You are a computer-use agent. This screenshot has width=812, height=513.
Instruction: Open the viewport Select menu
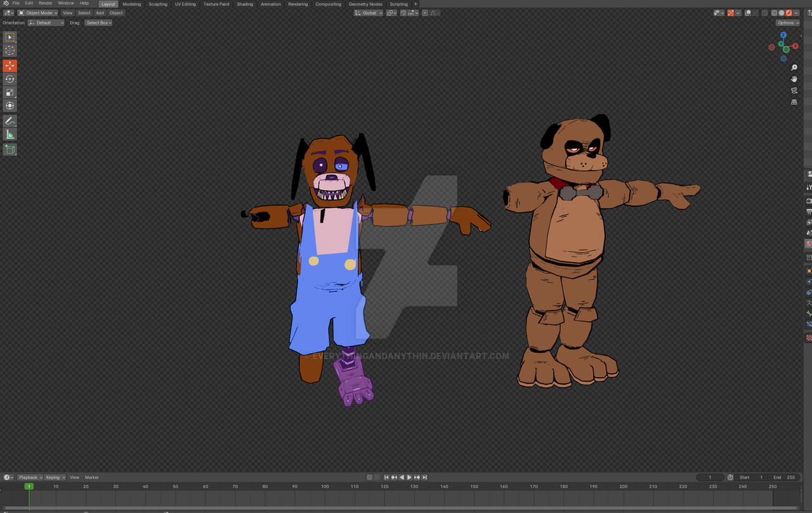[84, 13]
